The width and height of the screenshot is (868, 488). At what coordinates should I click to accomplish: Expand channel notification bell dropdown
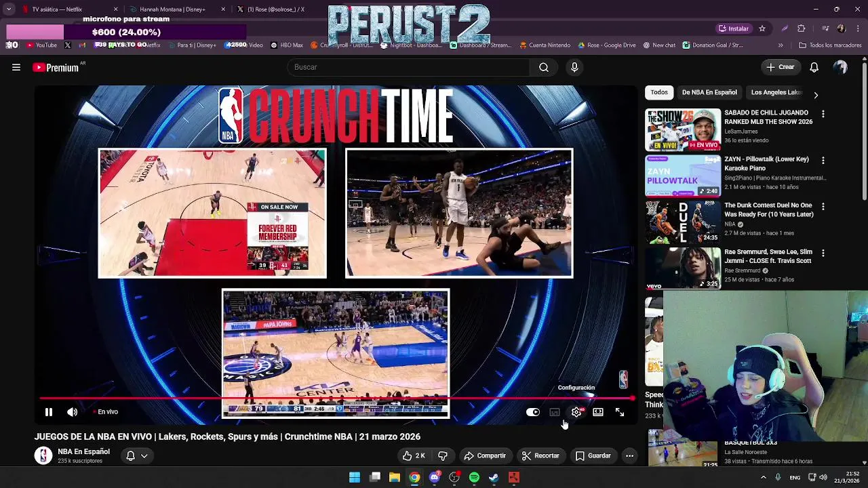point(137,455)
